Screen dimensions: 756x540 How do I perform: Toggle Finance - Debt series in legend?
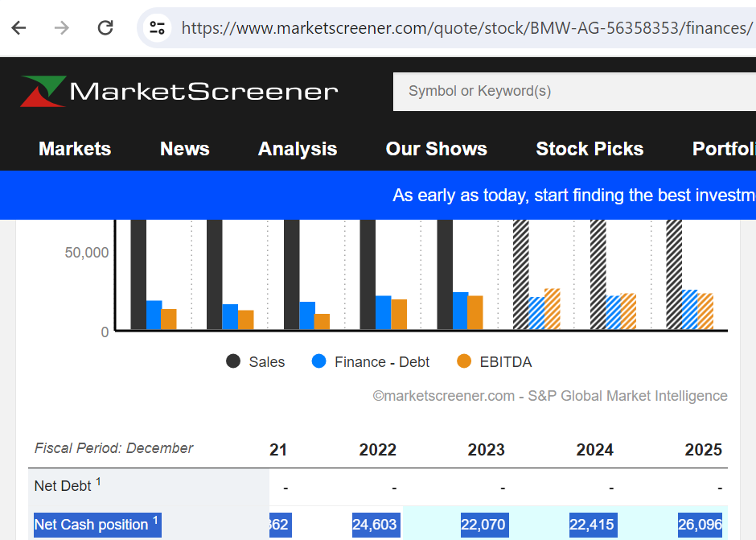pyautogui.click(x=370, y=362)
